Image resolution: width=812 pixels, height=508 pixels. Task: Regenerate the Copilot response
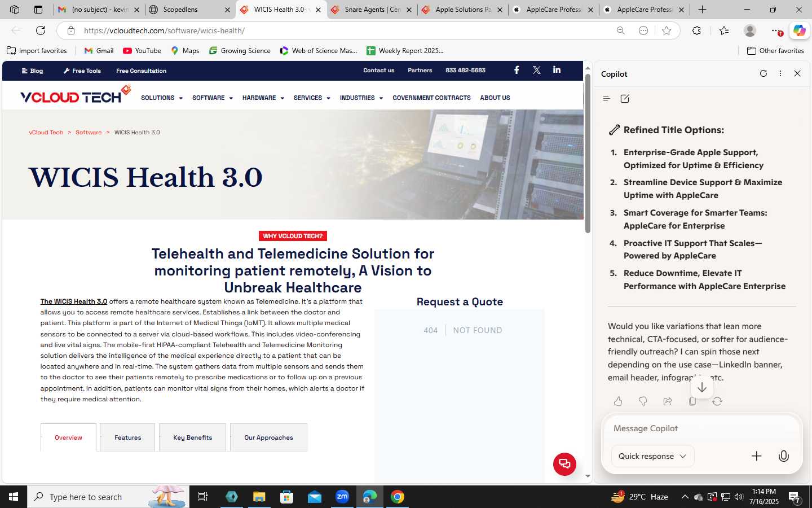tap(717, 401)
